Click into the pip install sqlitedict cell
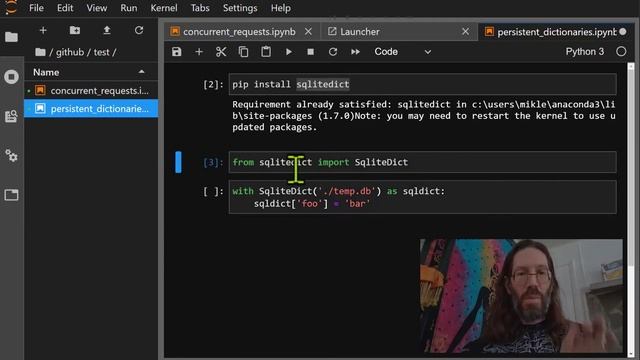 coord(422,84)
